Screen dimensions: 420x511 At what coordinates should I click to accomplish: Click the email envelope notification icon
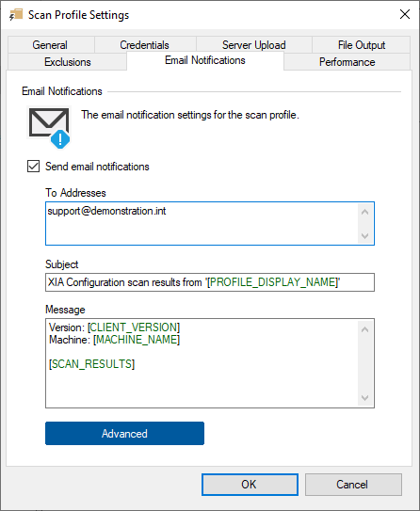tap(49, 127)
